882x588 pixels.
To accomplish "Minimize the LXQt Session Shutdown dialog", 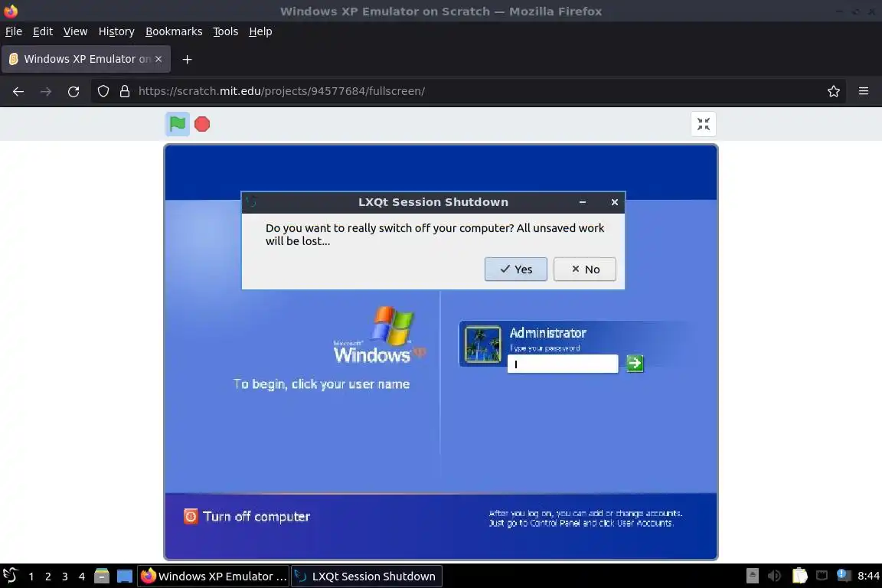I will (x=583, y=202).
